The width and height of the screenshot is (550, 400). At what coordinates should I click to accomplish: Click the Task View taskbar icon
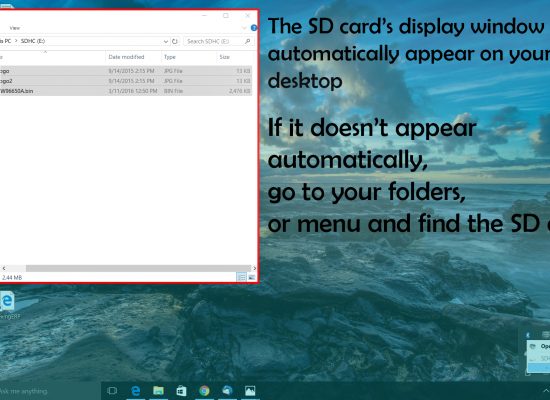[112, 391]
